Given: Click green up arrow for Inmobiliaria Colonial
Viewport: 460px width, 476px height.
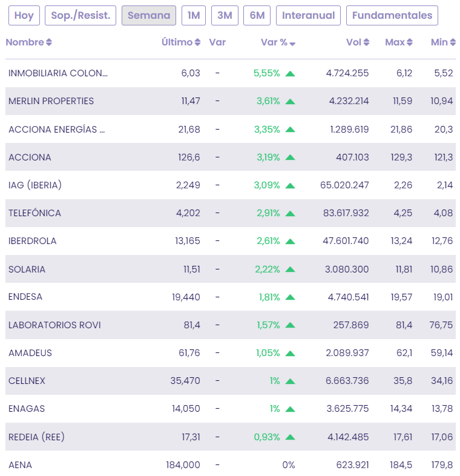Looking at the screenshot, I should click(x=290, y=73).
